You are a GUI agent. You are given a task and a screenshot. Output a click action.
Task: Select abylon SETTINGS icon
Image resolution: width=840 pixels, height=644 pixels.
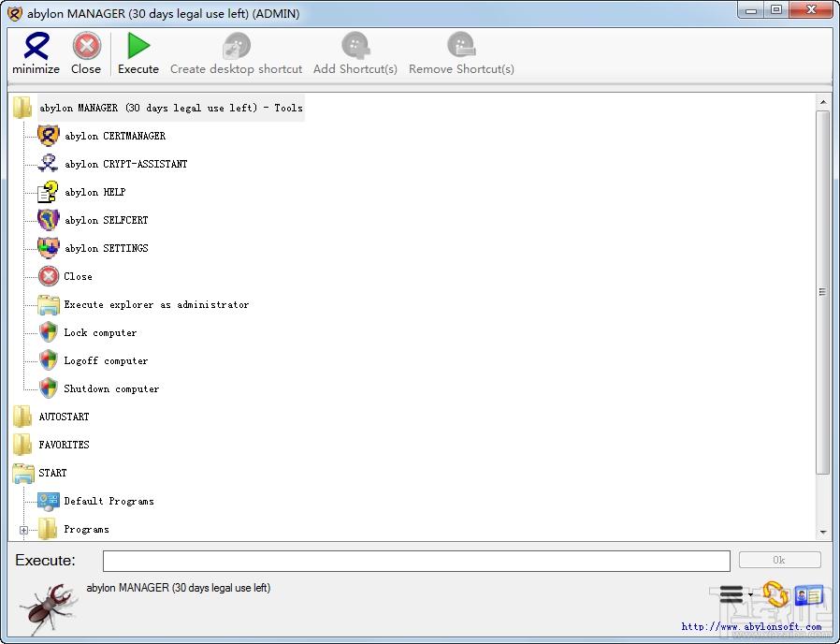click(49, 248)
